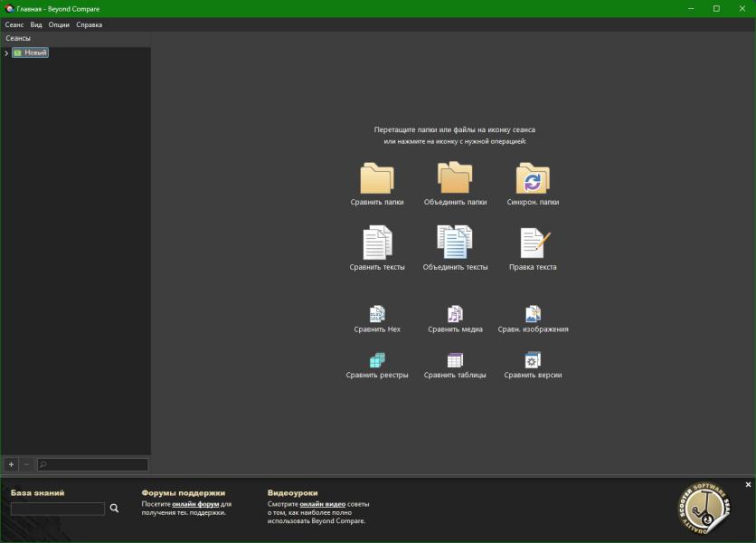The width and height of the screenshot is (756, 543).
Task: Follow the онлайн форум link
Action: (x=195, y=504)
